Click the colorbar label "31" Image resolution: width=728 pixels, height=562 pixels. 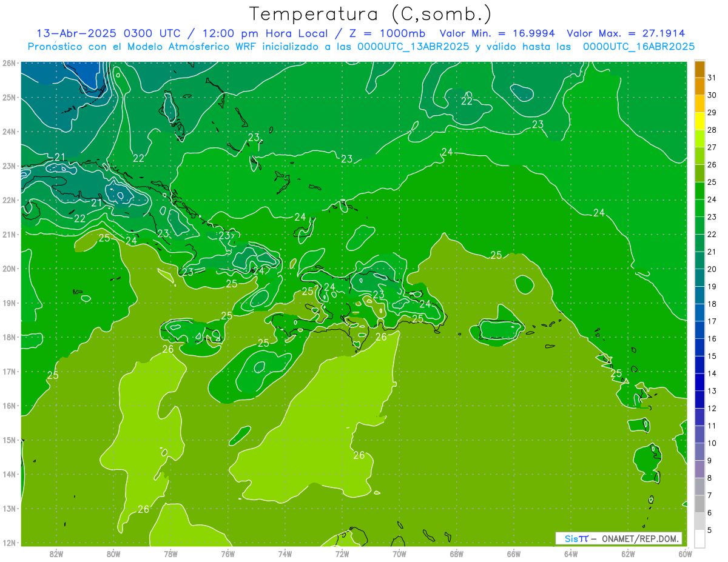point(712,78)
